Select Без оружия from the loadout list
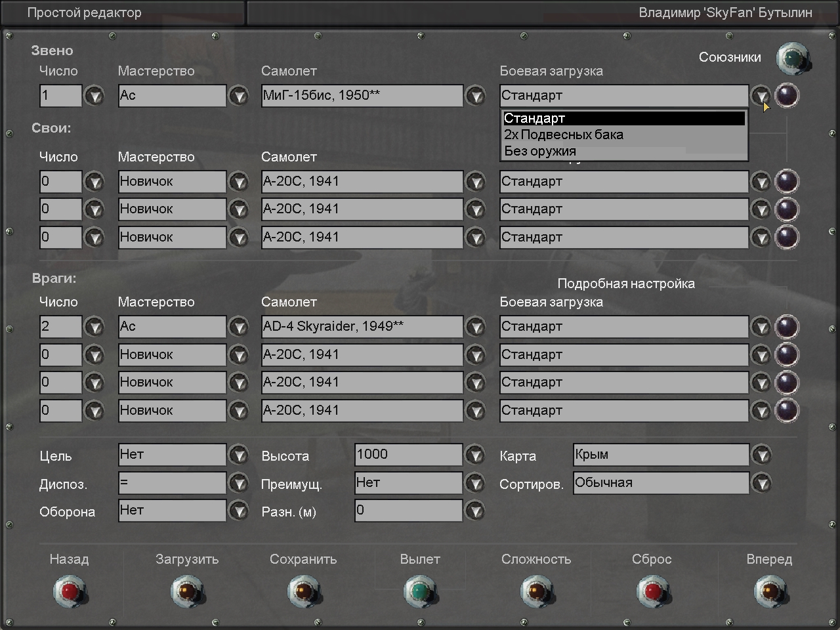Viewport: 840px width, 630px height. point(624,151)
